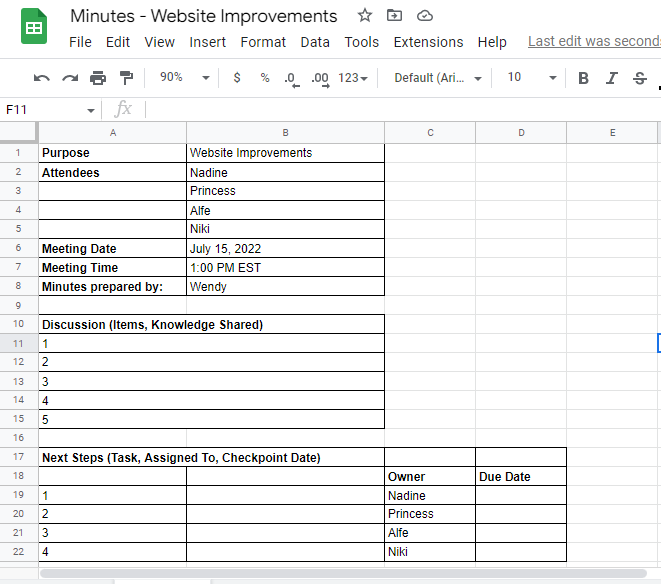The image size is (661, 584).
Task: Open the Help menu
Action: pos(492,42)
